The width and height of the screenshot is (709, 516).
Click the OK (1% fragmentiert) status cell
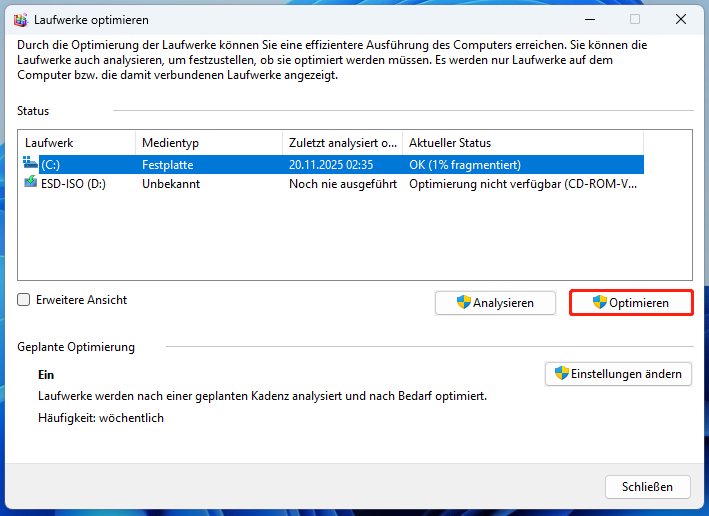[x=465, y=165]
